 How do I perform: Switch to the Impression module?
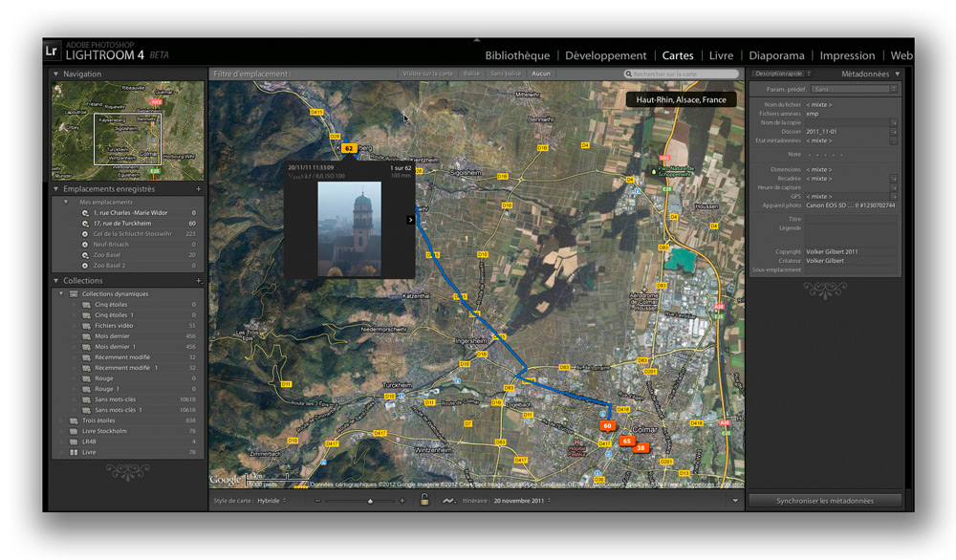point(847,55)
